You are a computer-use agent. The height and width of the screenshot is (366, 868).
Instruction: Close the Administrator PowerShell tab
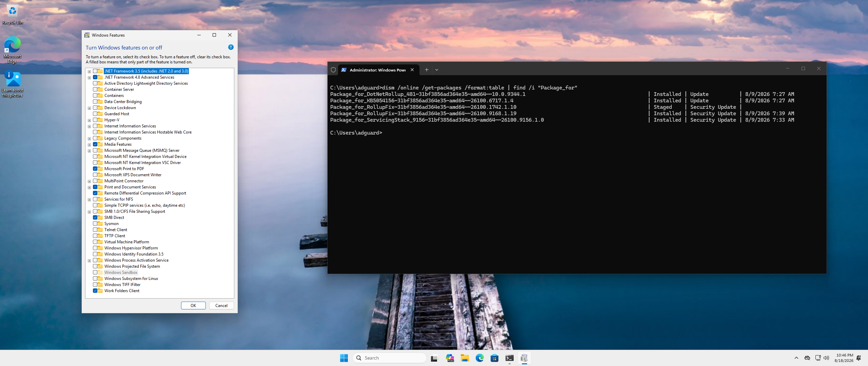[412, 70]
